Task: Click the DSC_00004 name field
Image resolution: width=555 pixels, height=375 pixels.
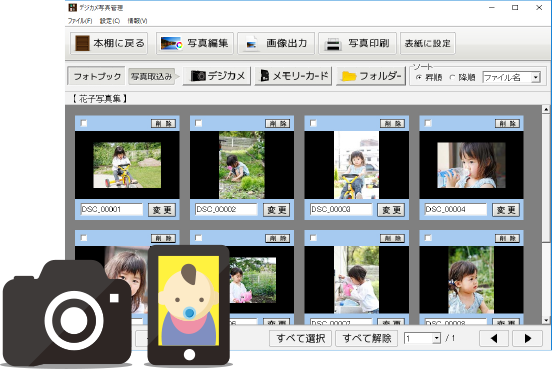Action: (x=456, y=209)
